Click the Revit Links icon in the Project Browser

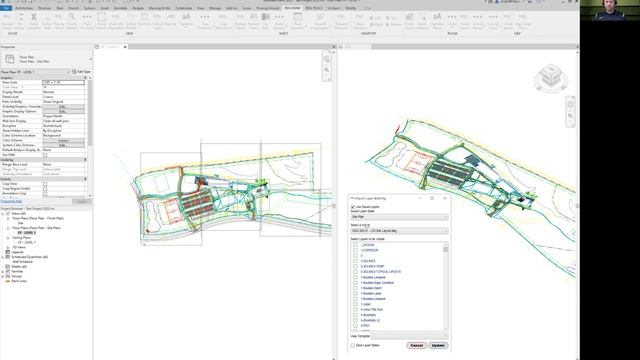[x=8, y=281]
